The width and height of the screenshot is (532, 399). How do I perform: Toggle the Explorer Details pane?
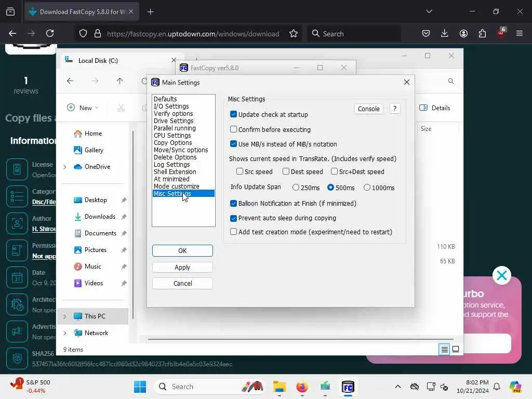click(435, 108)
